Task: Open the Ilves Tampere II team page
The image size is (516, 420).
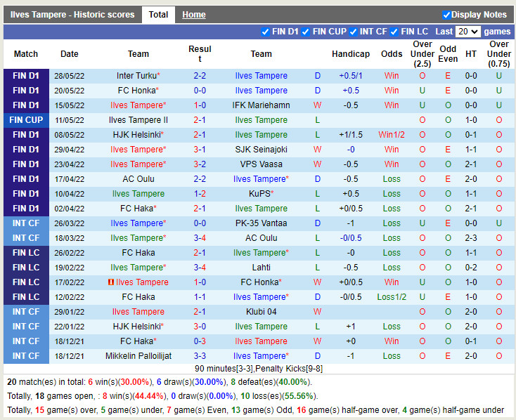Action: (x=138, y=120)
